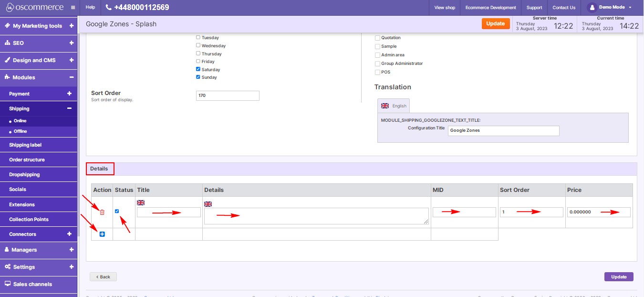This screenshot has width=644, height=297.
Task: Click the Managers person icon
Action: [x=7, y=250]
